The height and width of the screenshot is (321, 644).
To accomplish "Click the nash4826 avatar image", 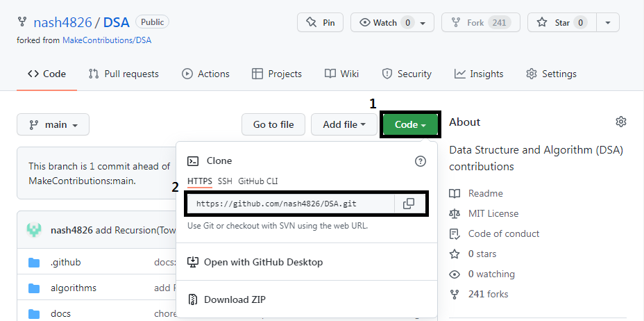I will 34,230.
